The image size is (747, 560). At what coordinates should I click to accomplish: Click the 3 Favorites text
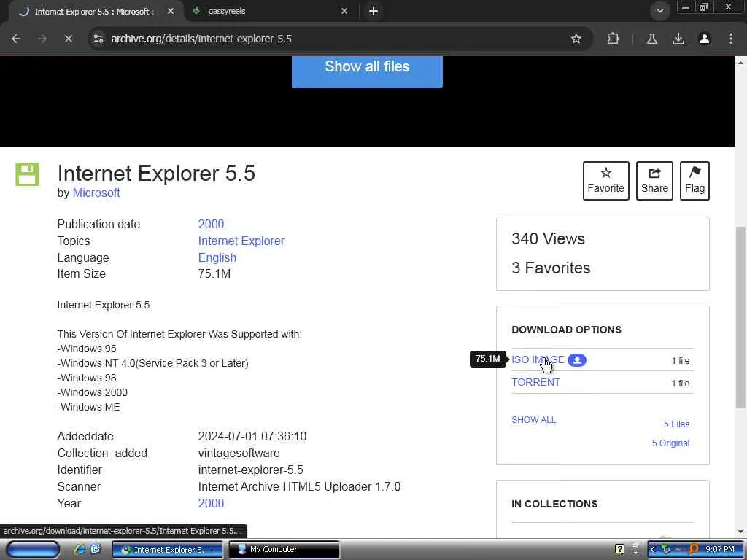pos(551,268)
